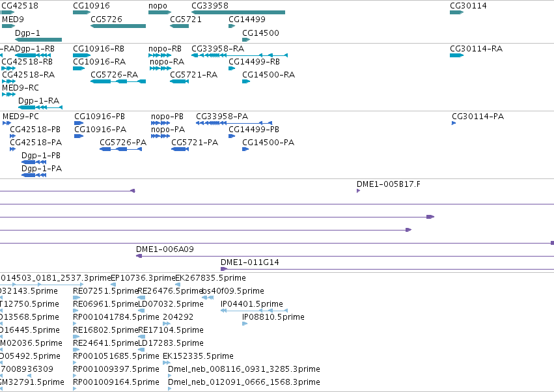The width and height of the screenshot is (554, 392).
Task: Click the Dgp-1-RA transcript label
Action: [39, 101]
